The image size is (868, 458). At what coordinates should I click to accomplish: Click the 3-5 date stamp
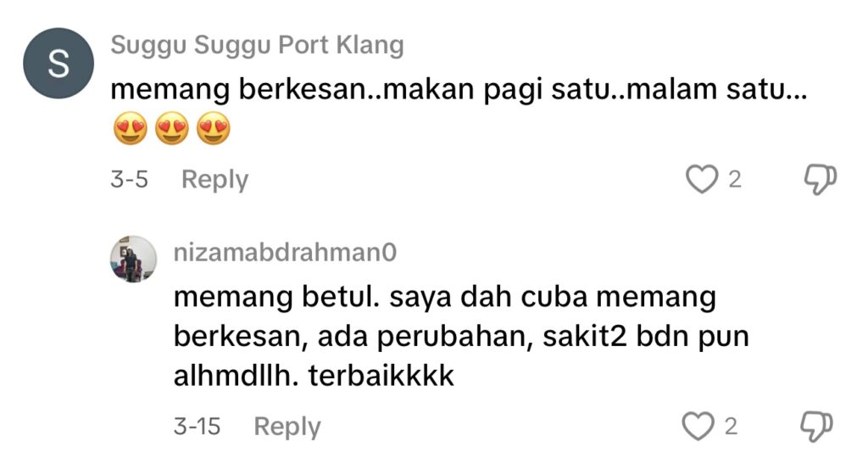(129, 180)
